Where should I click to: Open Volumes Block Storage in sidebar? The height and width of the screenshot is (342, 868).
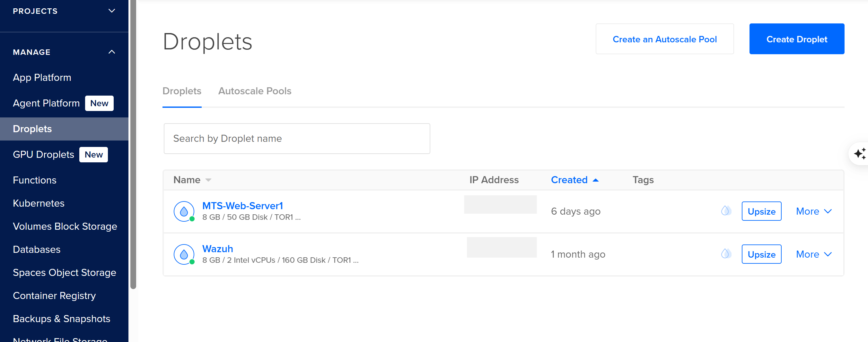click(65, 227)
